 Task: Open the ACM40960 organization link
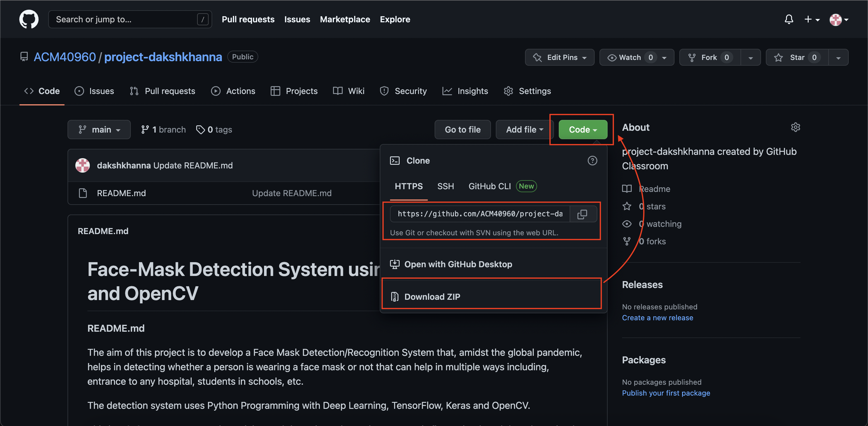(65, 57)
